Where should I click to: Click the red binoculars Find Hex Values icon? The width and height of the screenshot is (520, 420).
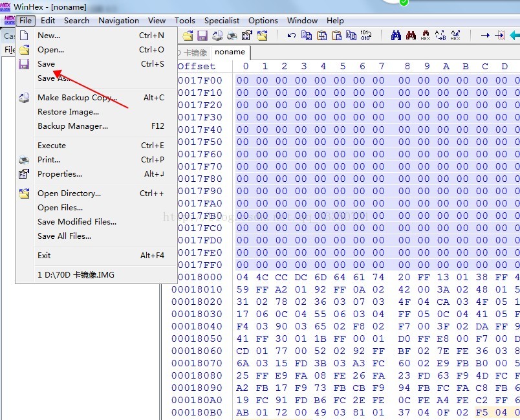411,36
